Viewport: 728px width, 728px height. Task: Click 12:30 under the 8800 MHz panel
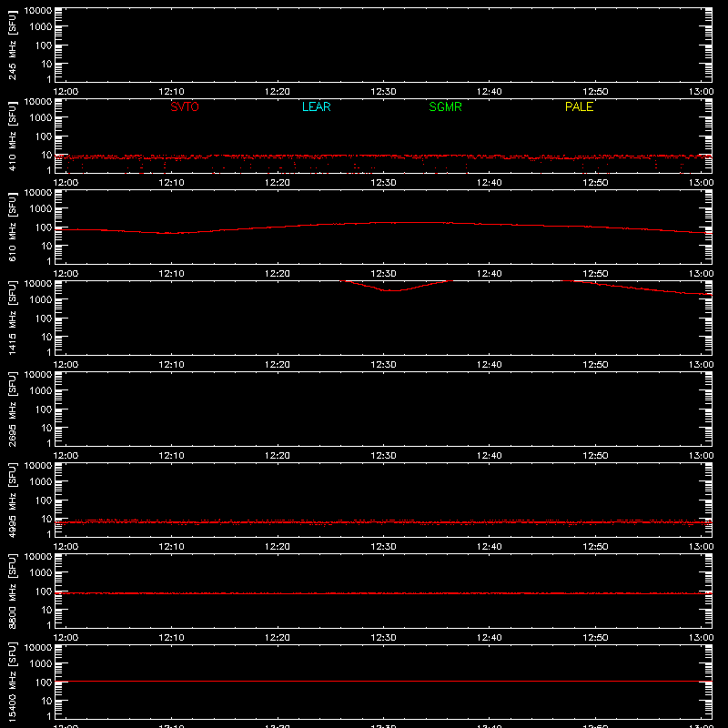[x=383, y=638]
